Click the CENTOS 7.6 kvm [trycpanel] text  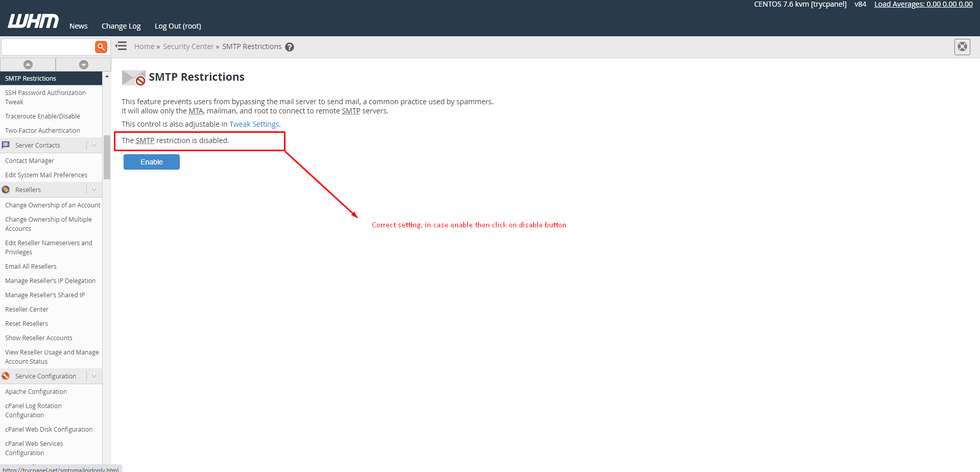800,4
